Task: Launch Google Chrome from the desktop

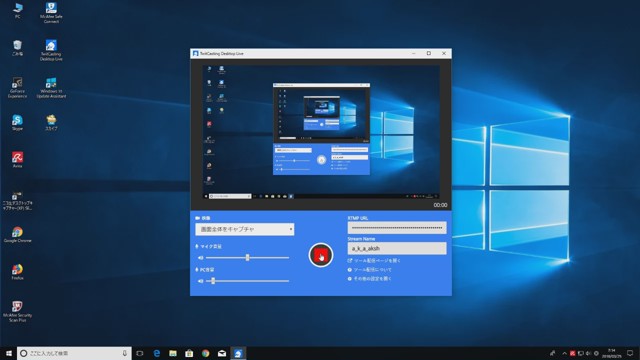Action: click(x=17, y=235)
